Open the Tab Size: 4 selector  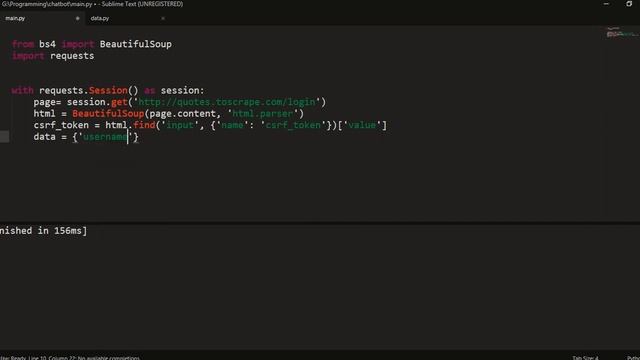click(x=585, y=358)
